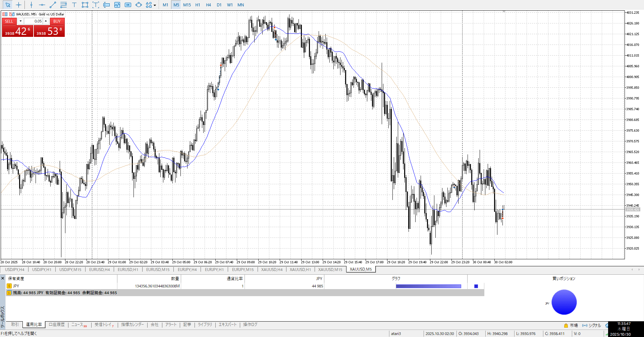Set chart timeframe to D1
The width and height of the screenshot is (644, 337).
219,5
